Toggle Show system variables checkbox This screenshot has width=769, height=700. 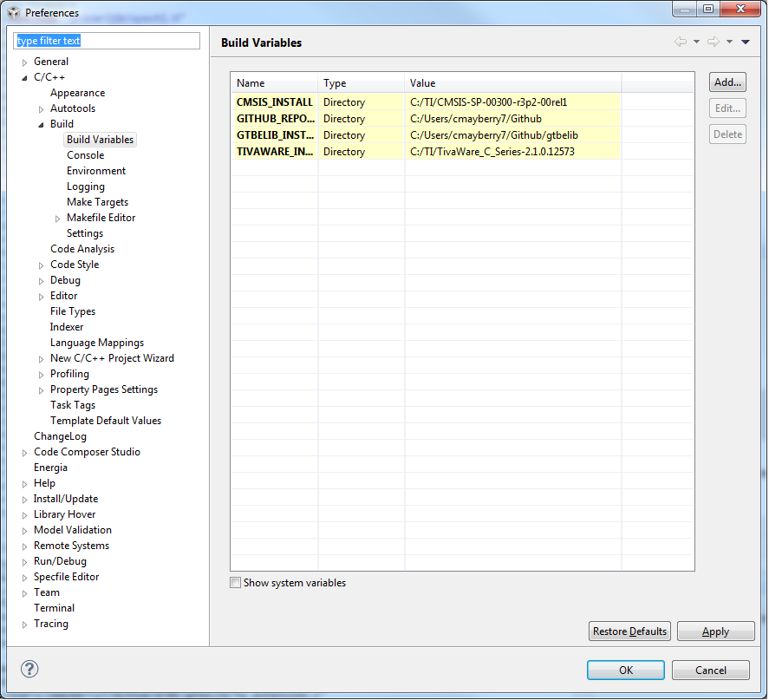pyautogui.click(x=236, y=583)
